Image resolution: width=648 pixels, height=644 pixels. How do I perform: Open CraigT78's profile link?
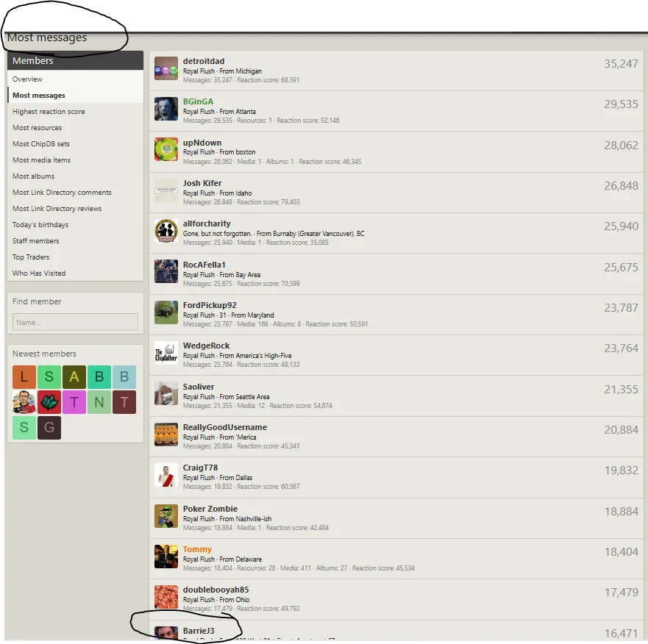[x=201, y=468]
